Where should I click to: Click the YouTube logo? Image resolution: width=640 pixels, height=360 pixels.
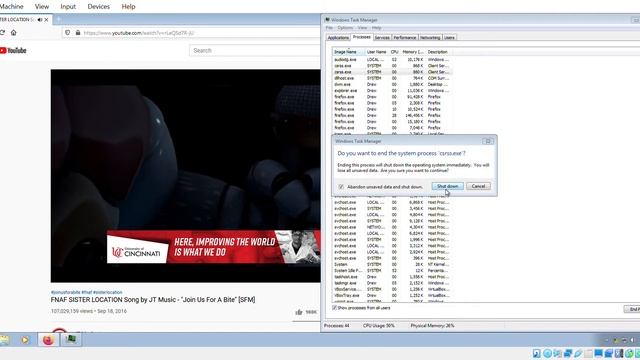[x=13, y=51]
